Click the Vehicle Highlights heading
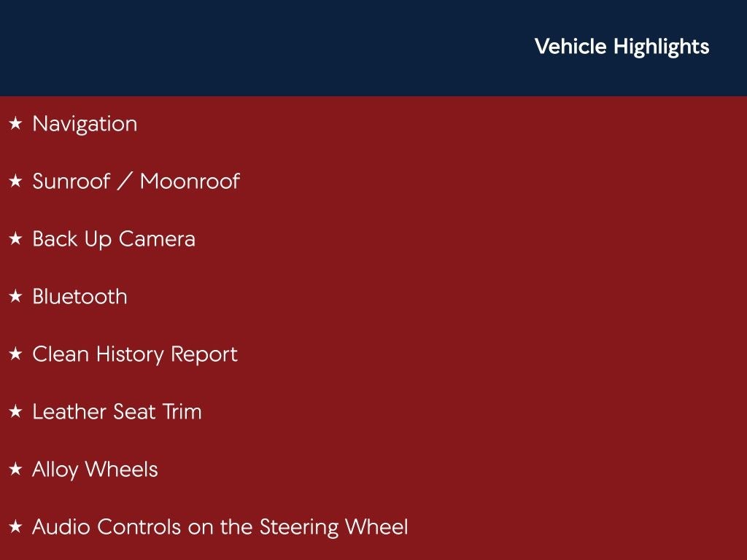The width and height of the screenshot is (747, 560). click(622, 47)
